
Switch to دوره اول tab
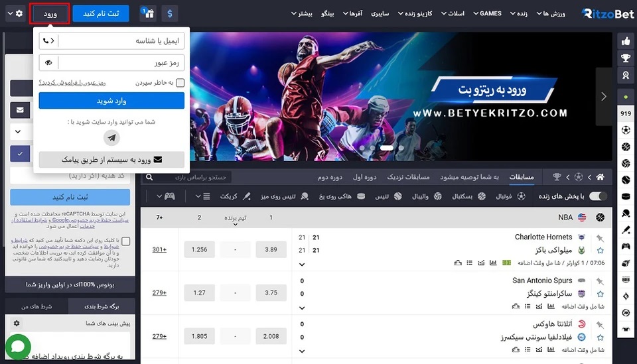click(364, 177)
